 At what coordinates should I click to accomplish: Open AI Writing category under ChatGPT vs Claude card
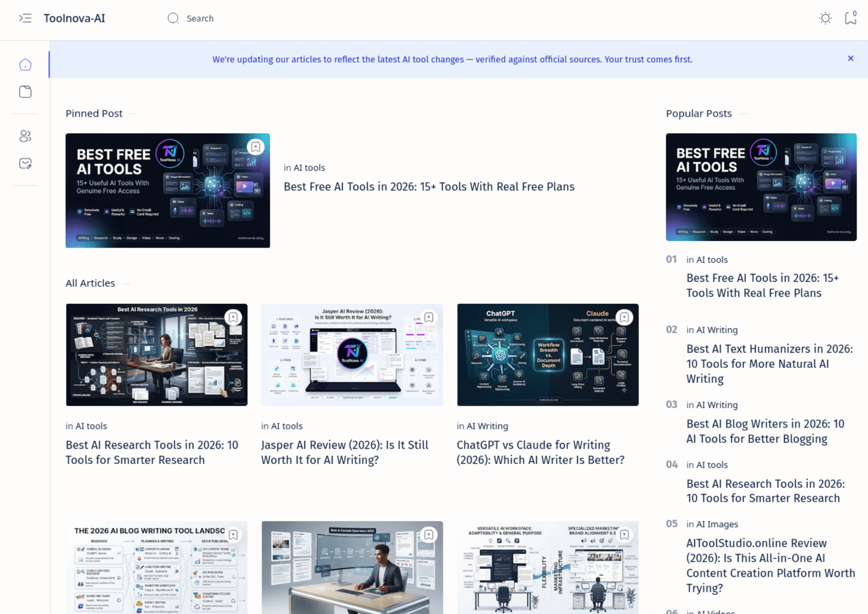487,426
